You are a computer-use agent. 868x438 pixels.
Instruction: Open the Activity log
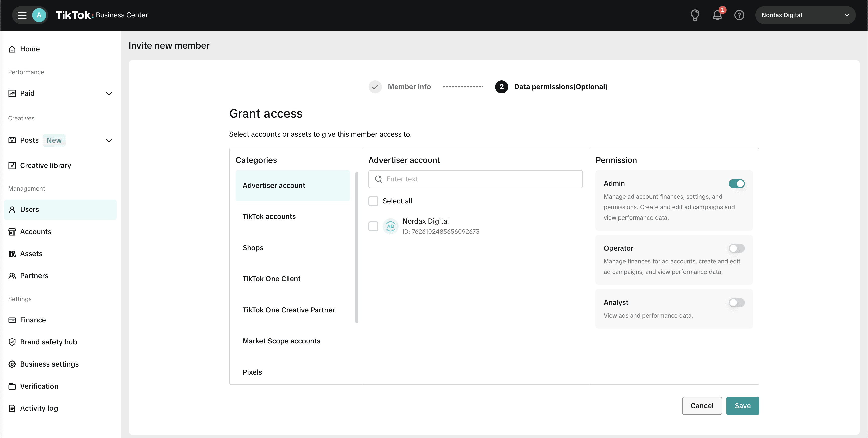point(39,408)
